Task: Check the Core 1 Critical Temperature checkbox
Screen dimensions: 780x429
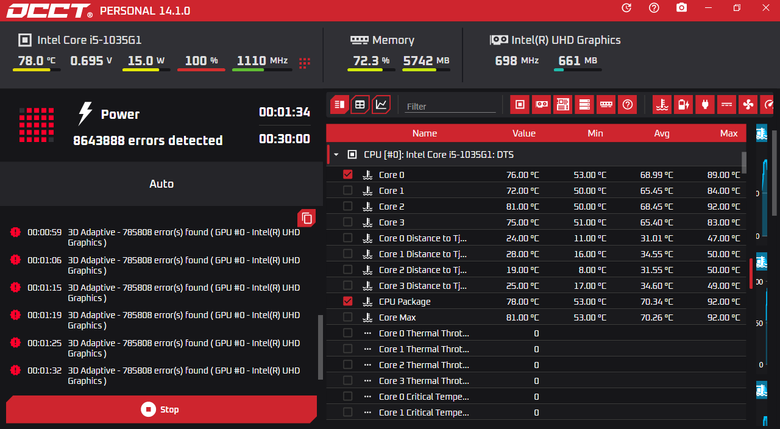Action: [348, 412]
